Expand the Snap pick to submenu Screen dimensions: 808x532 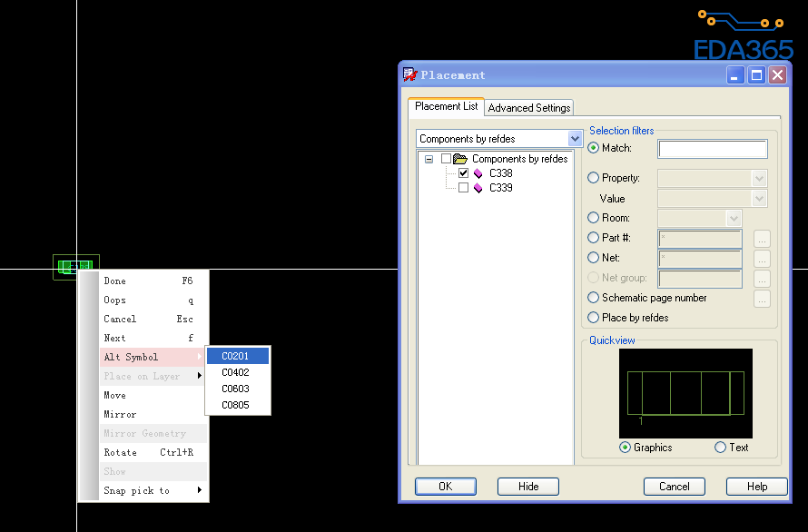153,491
